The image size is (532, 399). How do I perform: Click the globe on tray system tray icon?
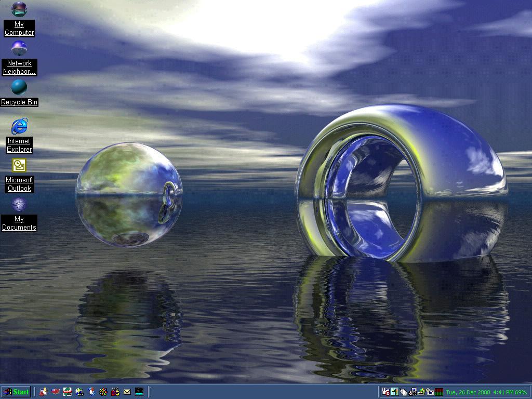point(421,392)
